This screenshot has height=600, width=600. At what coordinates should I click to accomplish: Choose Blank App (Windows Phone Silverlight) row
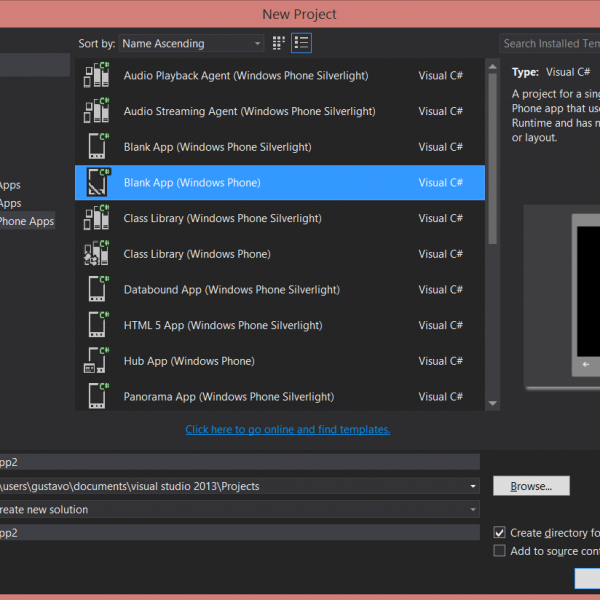click(280, 147)
